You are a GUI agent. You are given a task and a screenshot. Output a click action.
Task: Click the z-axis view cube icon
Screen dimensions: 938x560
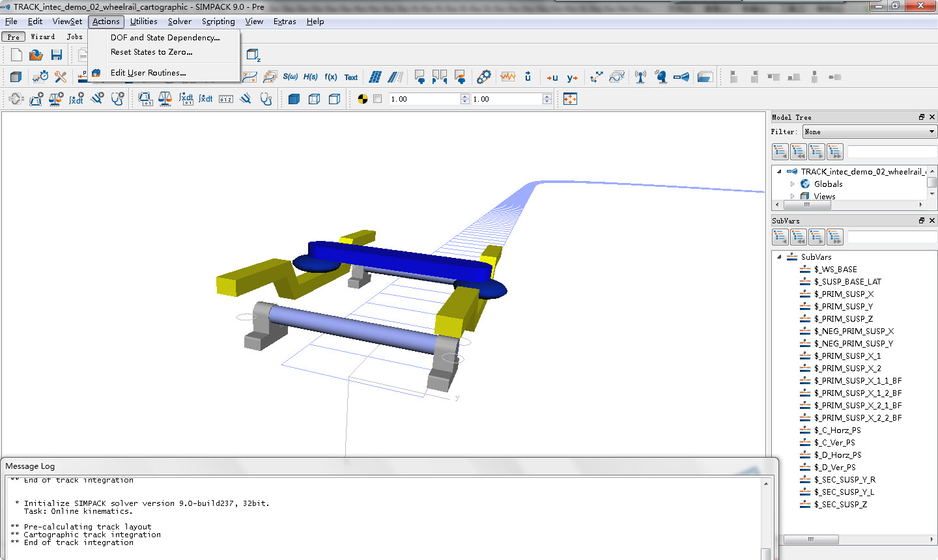pyautogui.click(x=253, y=55)
